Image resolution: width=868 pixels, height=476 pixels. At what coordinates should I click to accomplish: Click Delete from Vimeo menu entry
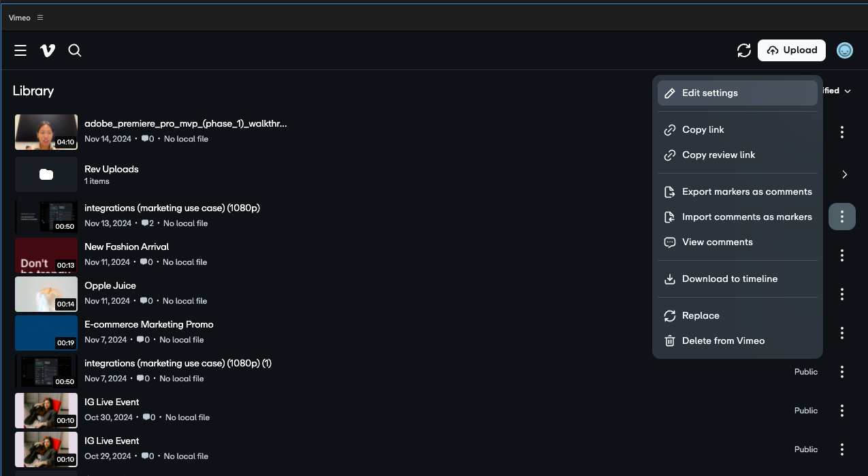coord(723,341)
